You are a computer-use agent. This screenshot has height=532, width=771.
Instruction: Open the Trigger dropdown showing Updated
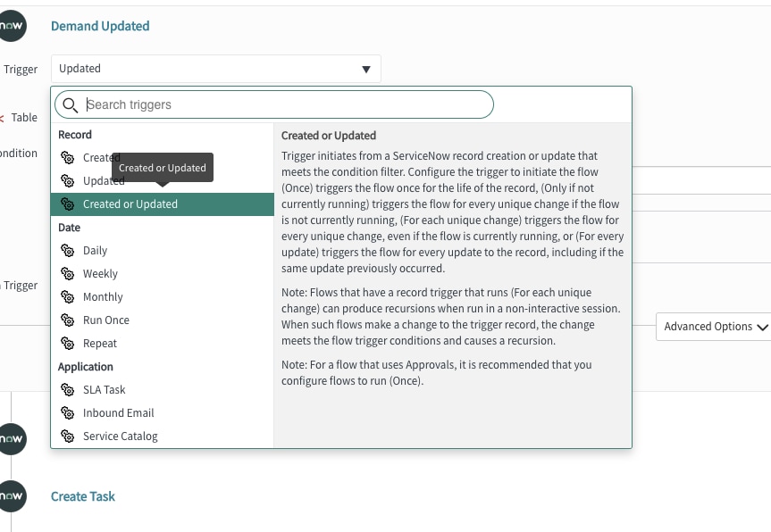[x=216, y=69]
